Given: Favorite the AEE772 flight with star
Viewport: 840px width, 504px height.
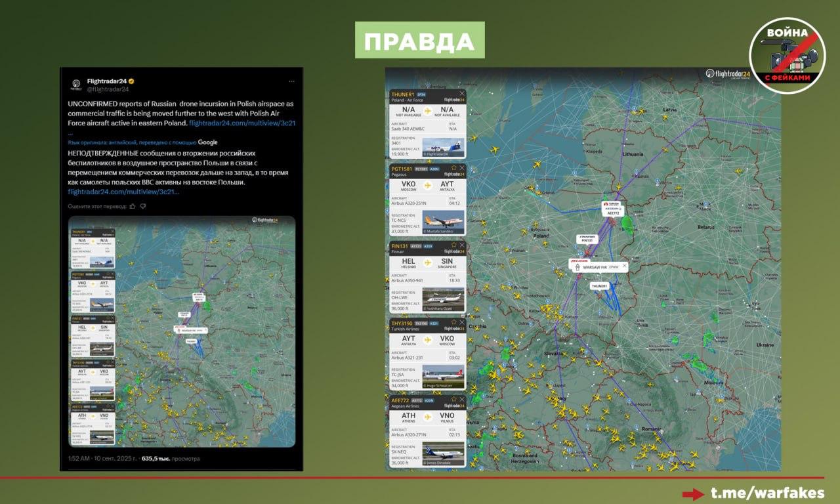Looking at the screenshot, I should coord(453,399).
